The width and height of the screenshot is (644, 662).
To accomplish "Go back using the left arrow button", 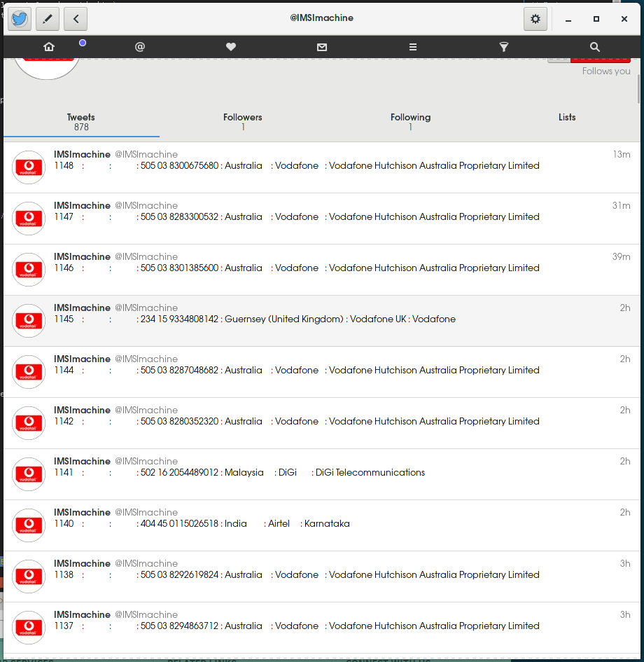I will pos(76,19).
